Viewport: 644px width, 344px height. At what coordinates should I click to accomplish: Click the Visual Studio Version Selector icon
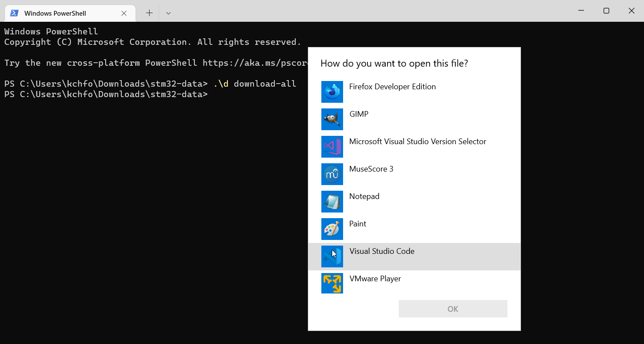point(332,147)
